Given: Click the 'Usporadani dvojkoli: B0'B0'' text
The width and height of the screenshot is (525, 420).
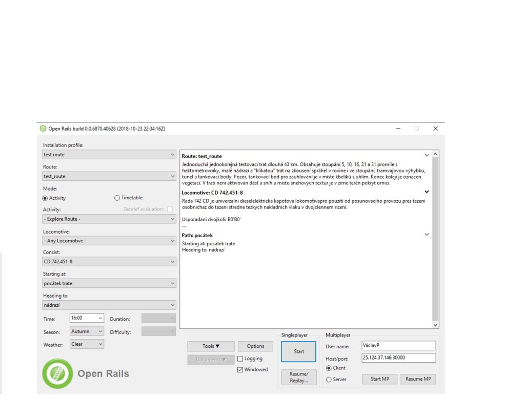Looking at the screenshot, I should pos(211,220).
